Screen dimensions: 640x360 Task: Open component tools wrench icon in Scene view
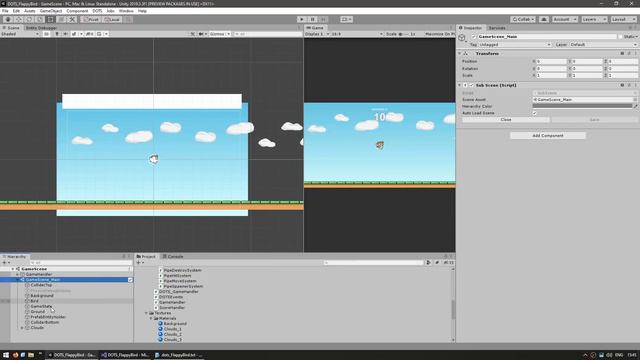[x=193, y=34]
